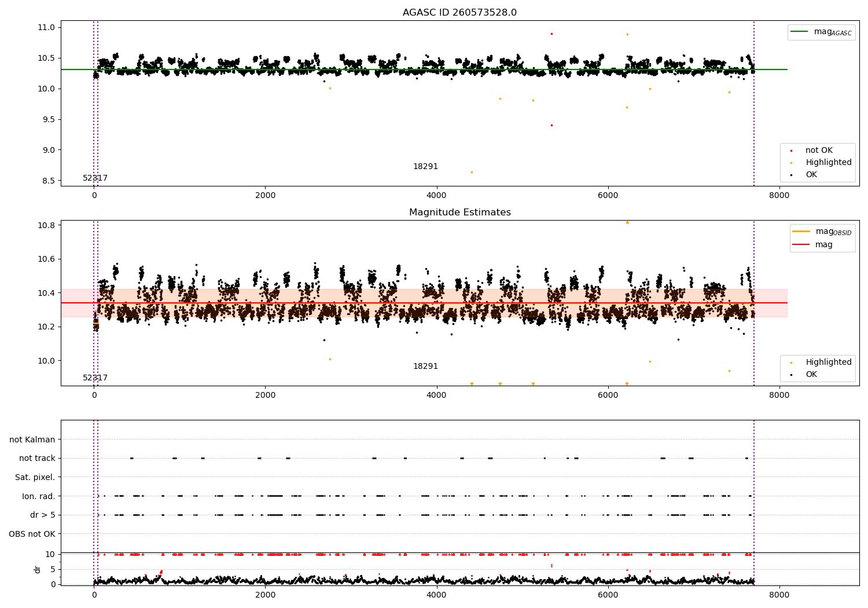Select the 'Sat. pixel.' row label
Image resolution: width=868 pixels, height=608 pixels.
[35, 478]
